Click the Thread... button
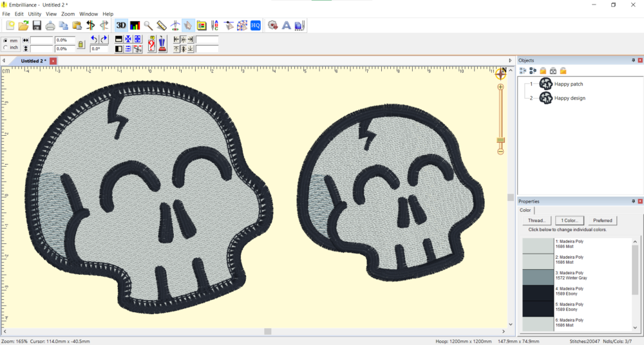The height and width of the screenshot is (345, 644). pyautogui.click(x=536, y=221)
